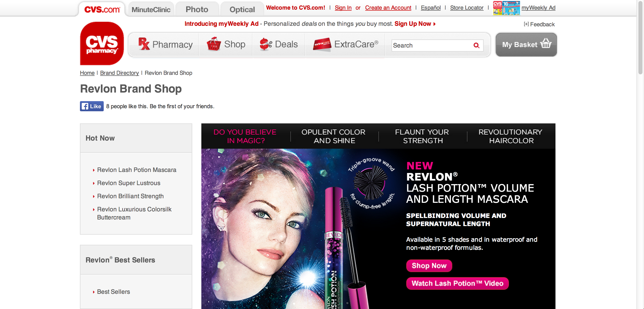This screenshot has width=644, height=309.
Task: Click the ExtraCare card icon
Action: (x=322, y=45)
